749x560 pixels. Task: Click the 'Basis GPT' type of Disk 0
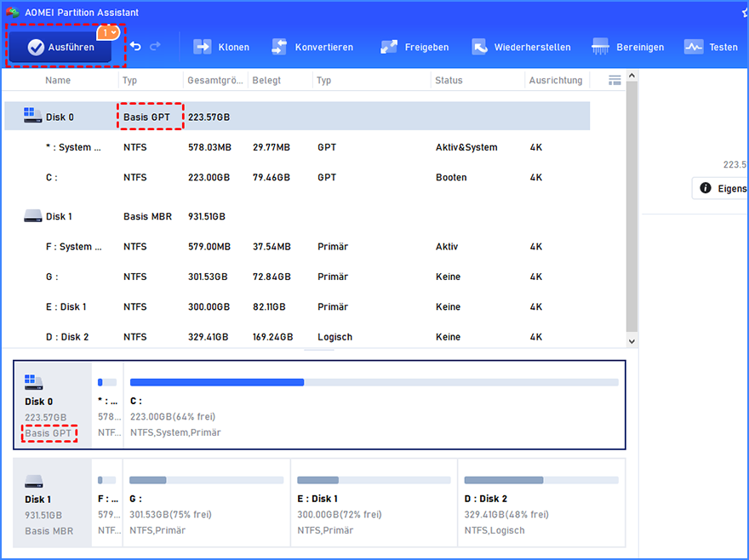point(146,117)
